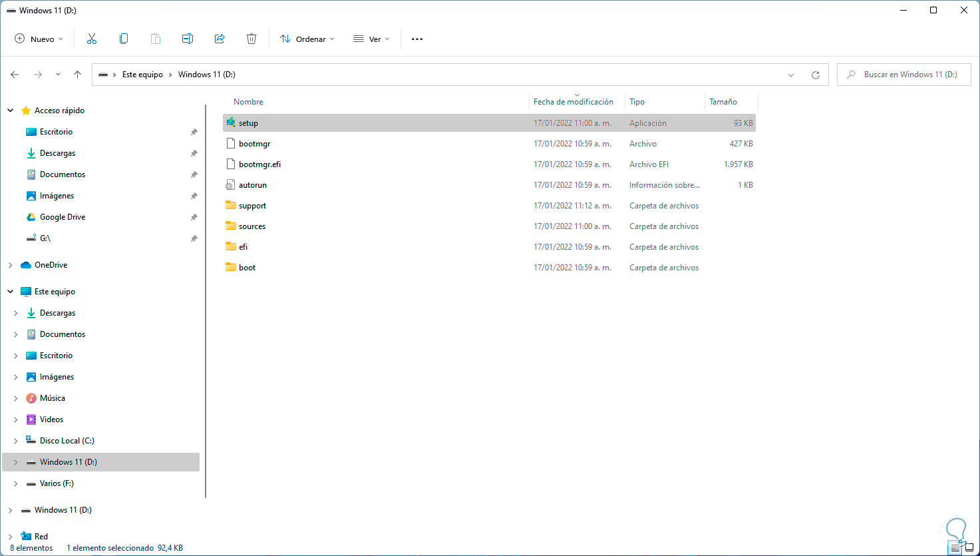
Task: Click Archivo EFI type of bootmgr.efi
Action: coord(649,164)
